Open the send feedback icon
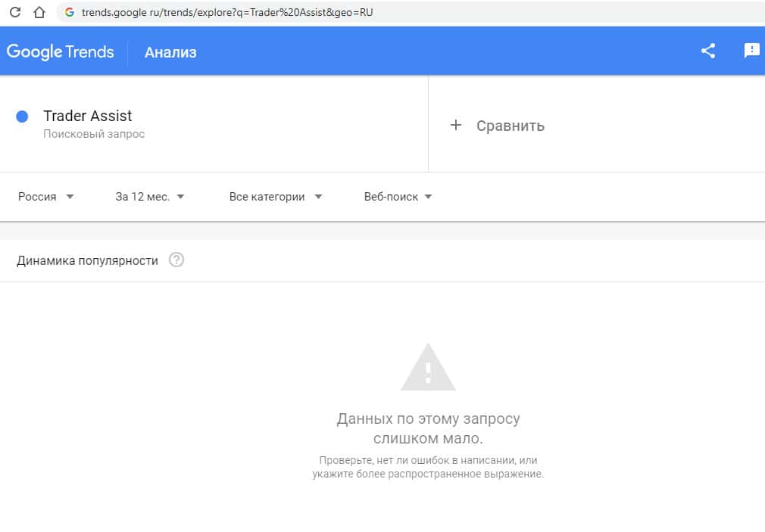This screenshot has width=765, height=532. (751, 51)
